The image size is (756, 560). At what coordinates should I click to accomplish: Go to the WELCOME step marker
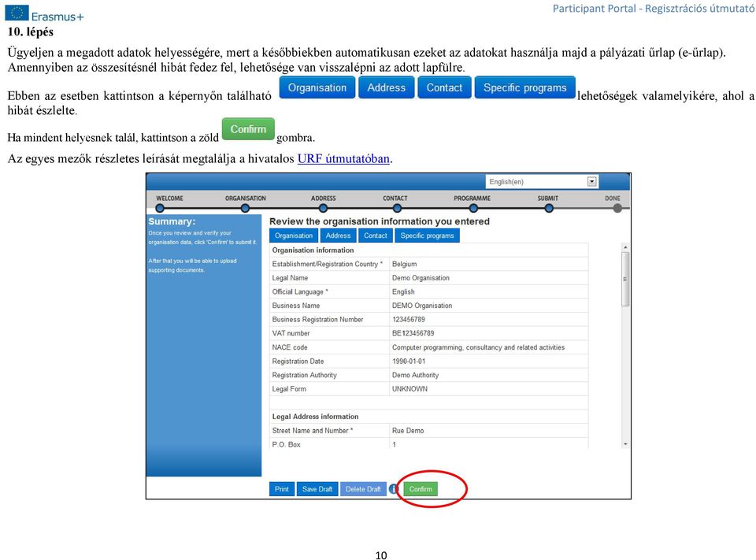(x=160, y=209)
